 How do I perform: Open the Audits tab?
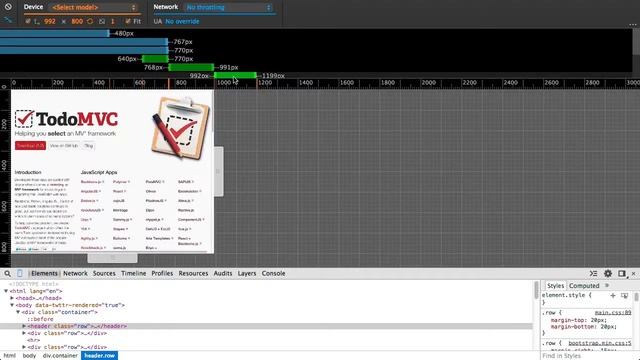[x=223, y=273]
